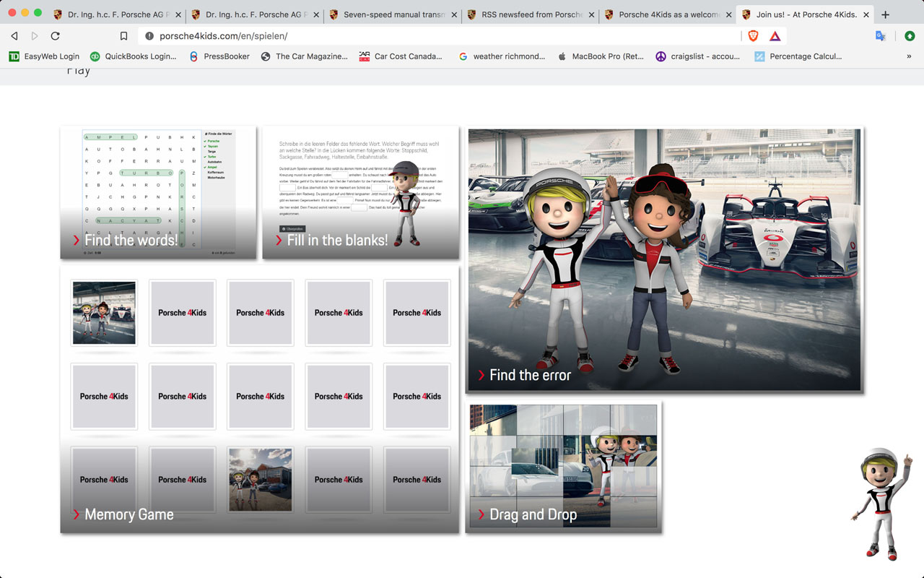Open the Memory Game label link
The height and width of the screenshot is (578, 924).
129,514
